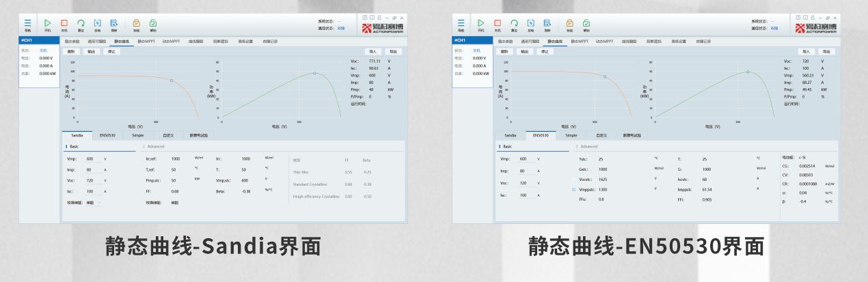Switch to 通用可编程 tab in left window
The image size is (868, 282).
coord(98,42)
